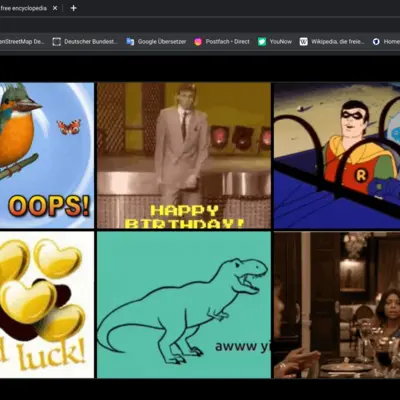Screen dimensions: 400x400
Task: Open the Postfach • Direct bookmark
Action: coord(222,42)
